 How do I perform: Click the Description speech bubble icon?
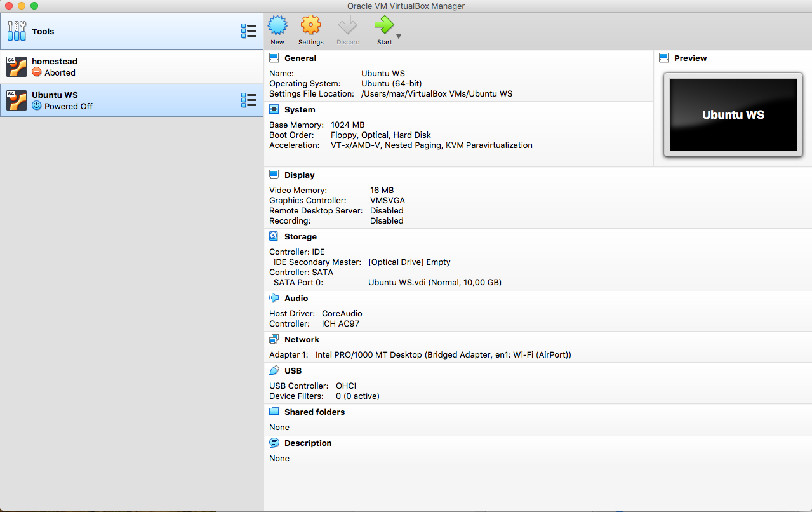tap(274, 443)
